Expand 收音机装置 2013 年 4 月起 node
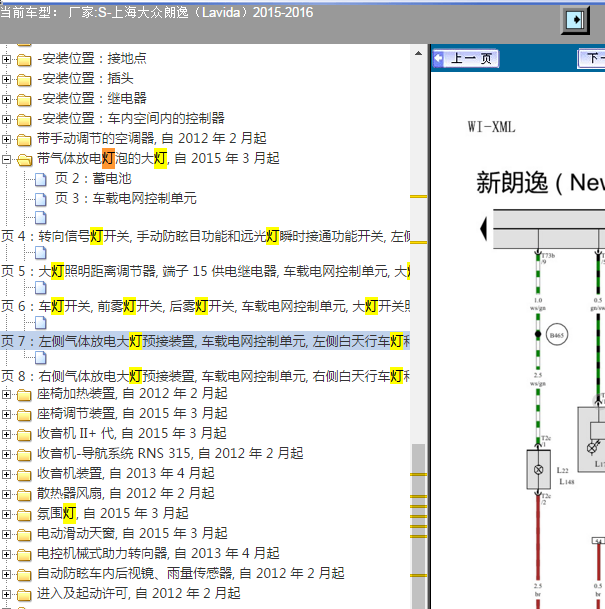The width and height of the screenshot is (605, 609). tap(6, 474)
